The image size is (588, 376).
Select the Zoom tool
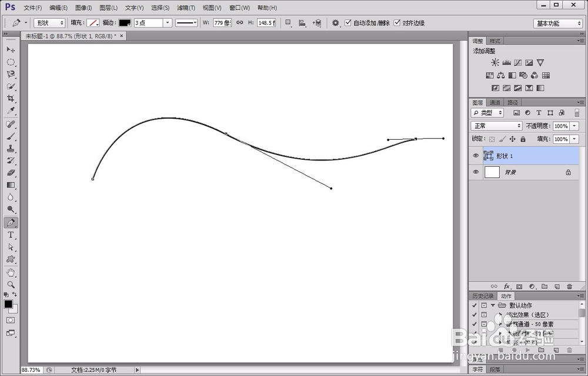click(11, 284)
